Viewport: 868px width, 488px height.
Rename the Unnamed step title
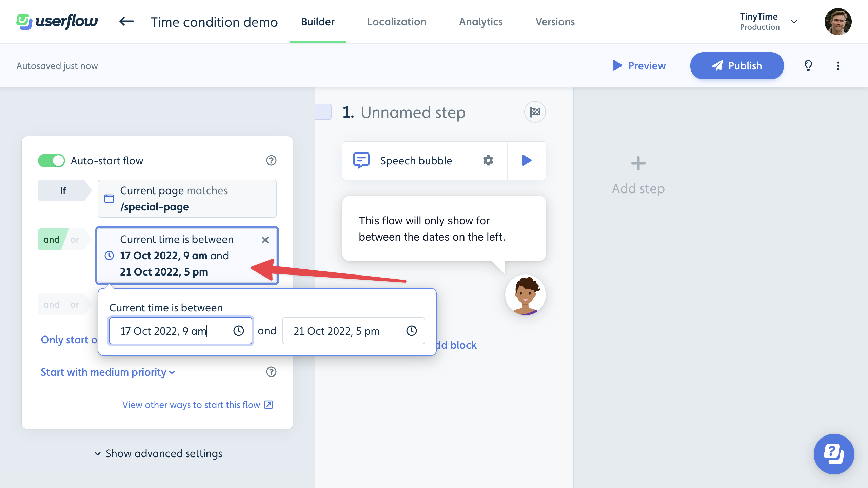pos(413,112)
